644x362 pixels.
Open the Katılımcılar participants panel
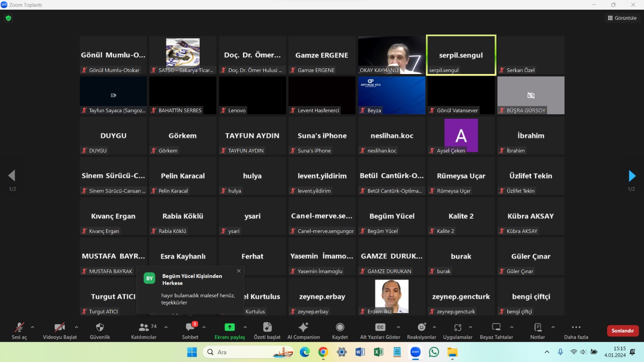point(144,327)
